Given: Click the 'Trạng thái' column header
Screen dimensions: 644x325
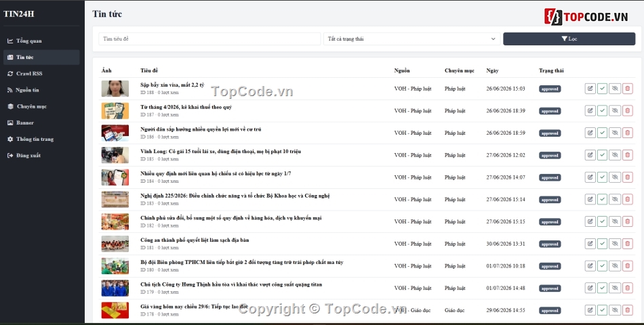Looking at the screenshot, I should (551, 70).
